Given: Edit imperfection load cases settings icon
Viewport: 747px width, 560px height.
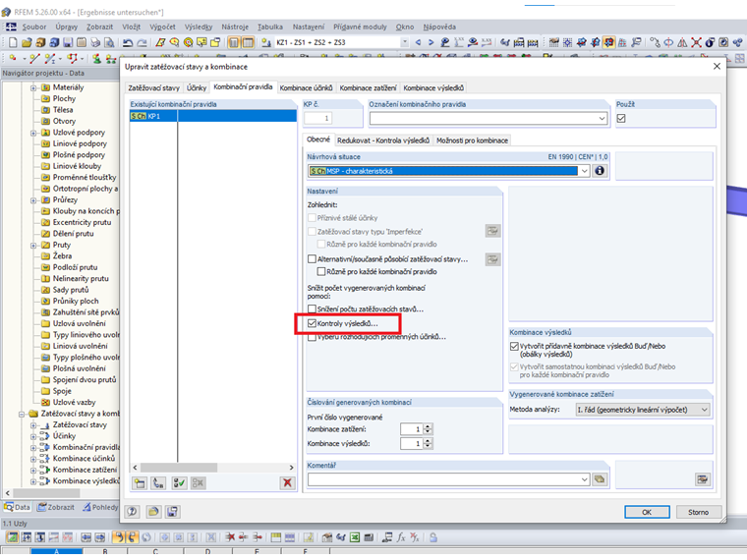Looking at the screenshot, I should click(x=492, y=231).
